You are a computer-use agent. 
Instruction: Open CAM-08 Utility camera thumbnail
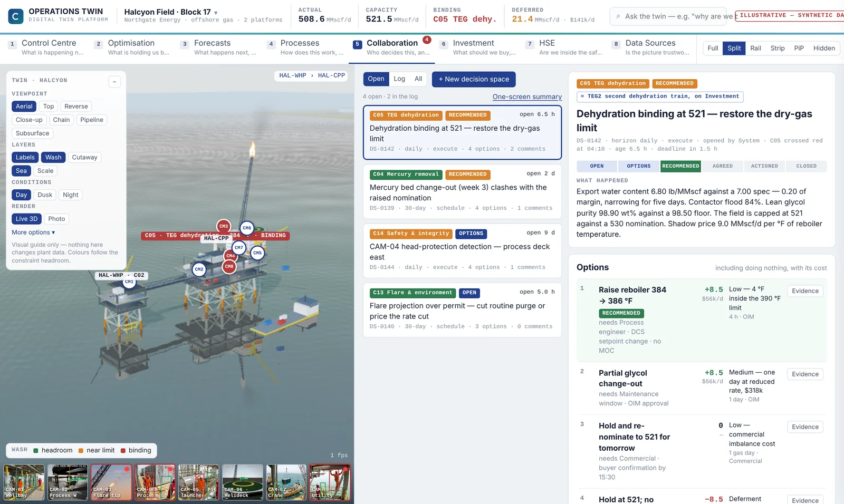click(x=330, y=482)
